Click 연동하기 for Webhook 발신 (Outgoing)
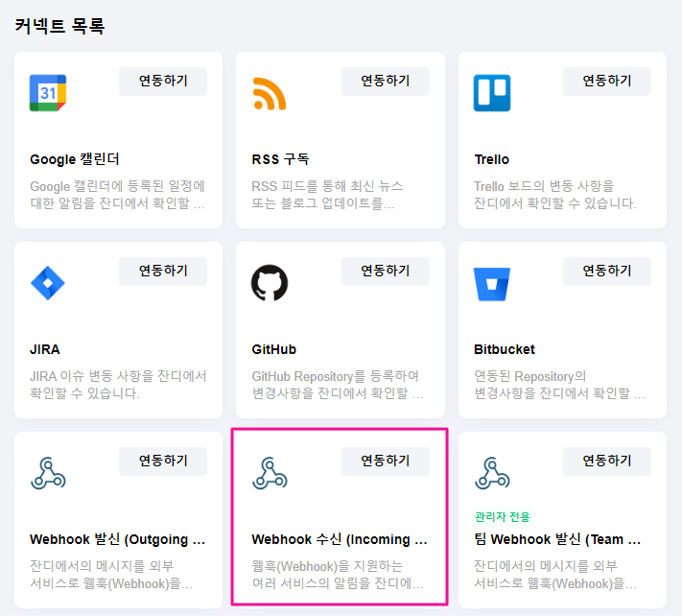Image resolution: width=682 pixels, height=616 pixels. [163, 462]
